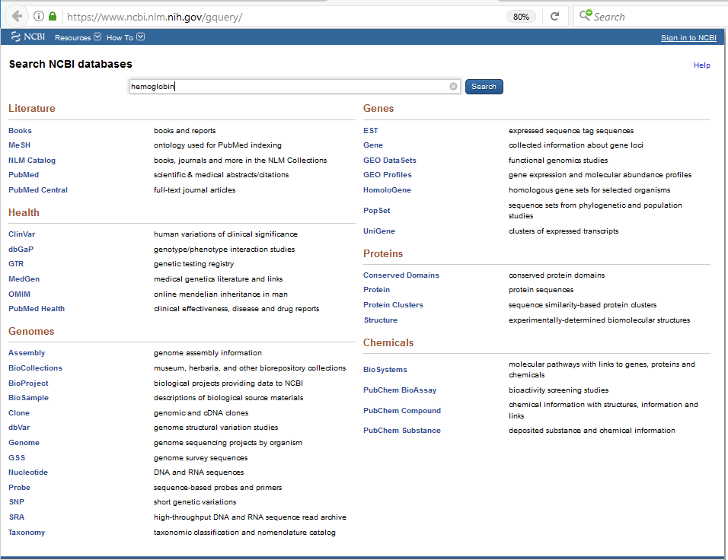This screenshot has width=728, height=560.
Task: Expand the How To dropdown menu
Action: coord(125,37)
